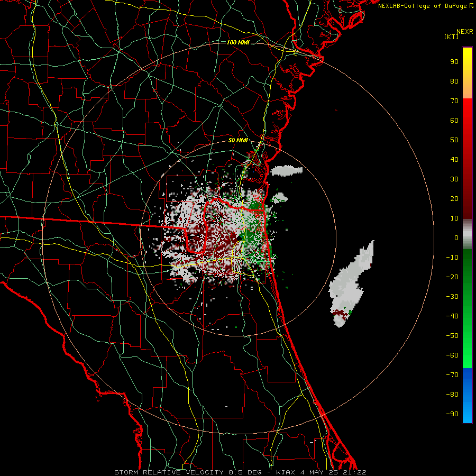Click the blue bottom segment of the color bar

(467, 396)
